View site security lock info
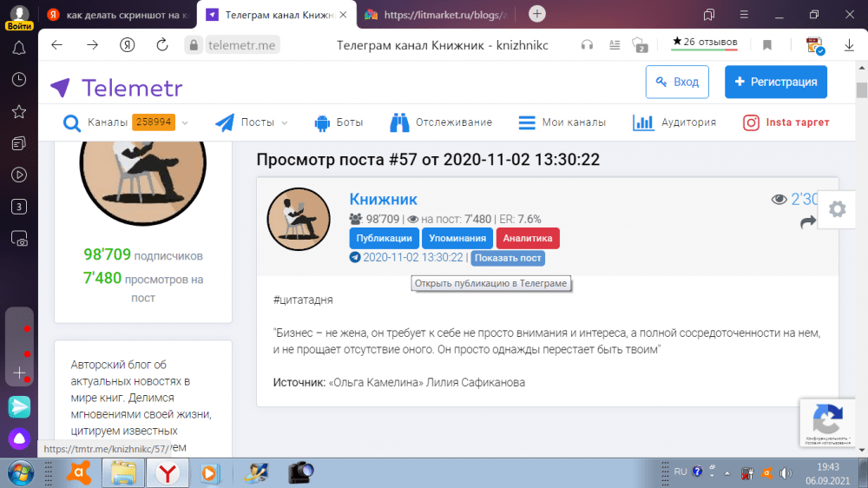Screen dimensions: 868x488 click(x=194, y=45)
